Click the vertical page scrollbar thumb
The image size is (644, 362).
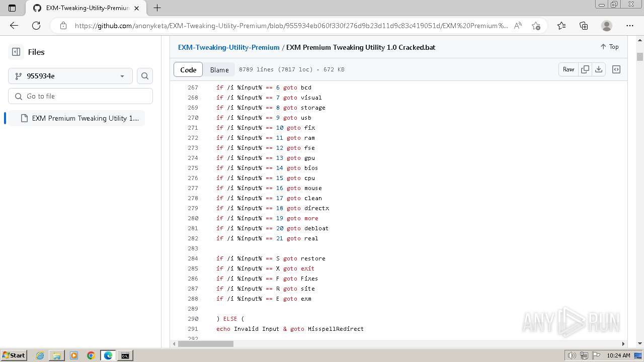click(x=640, y=56)
